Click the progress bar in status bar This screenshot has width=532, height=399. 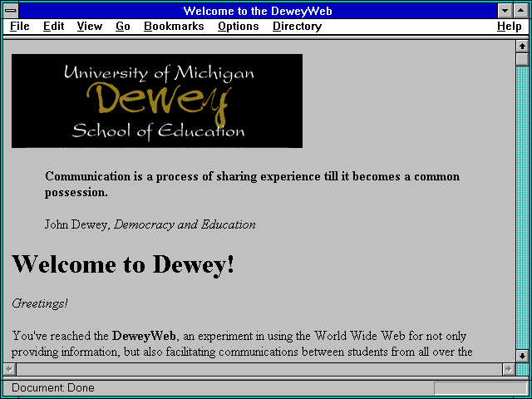480,388
